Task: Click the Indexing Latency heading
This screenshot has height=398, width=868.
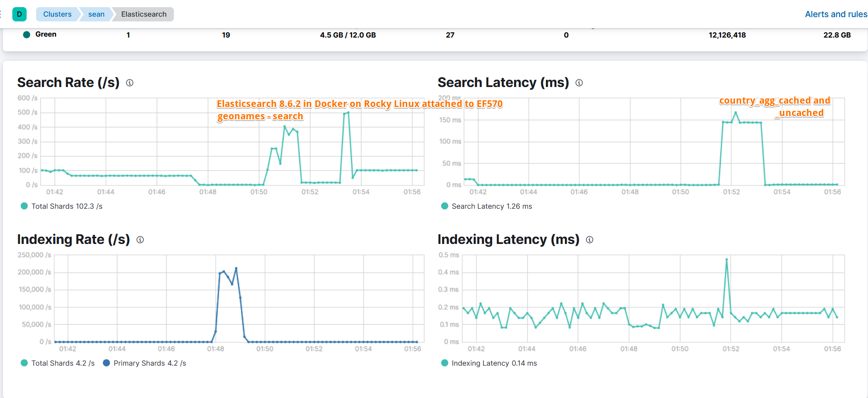Action: 508,240
